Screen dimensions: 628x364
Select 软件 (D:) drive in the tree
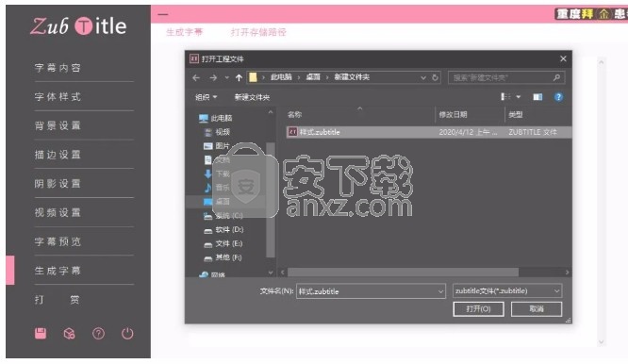tap(223, 229)
